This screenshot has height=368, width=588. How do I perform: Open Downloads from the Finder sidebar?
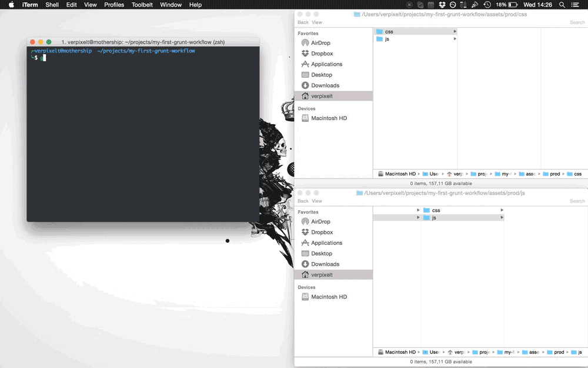pos(326,85)
